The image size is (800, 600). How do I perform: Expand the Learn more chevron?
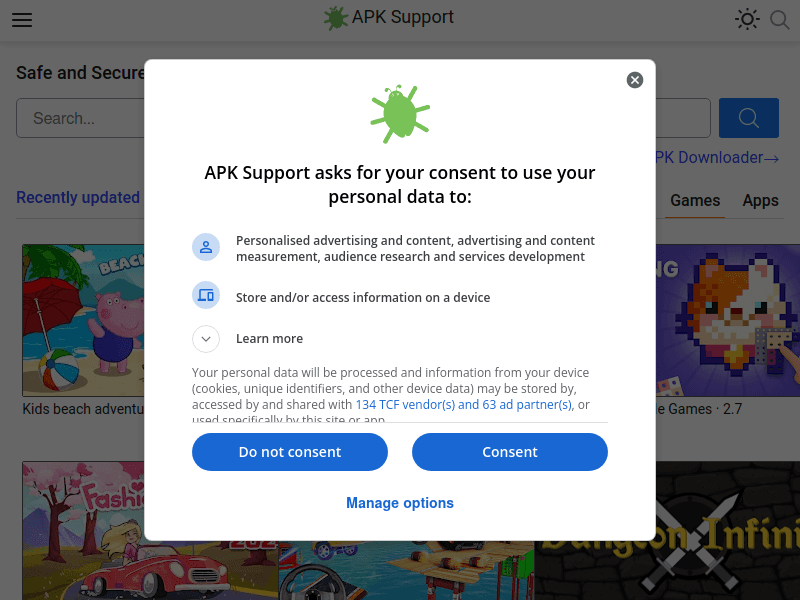coord(206,339)
